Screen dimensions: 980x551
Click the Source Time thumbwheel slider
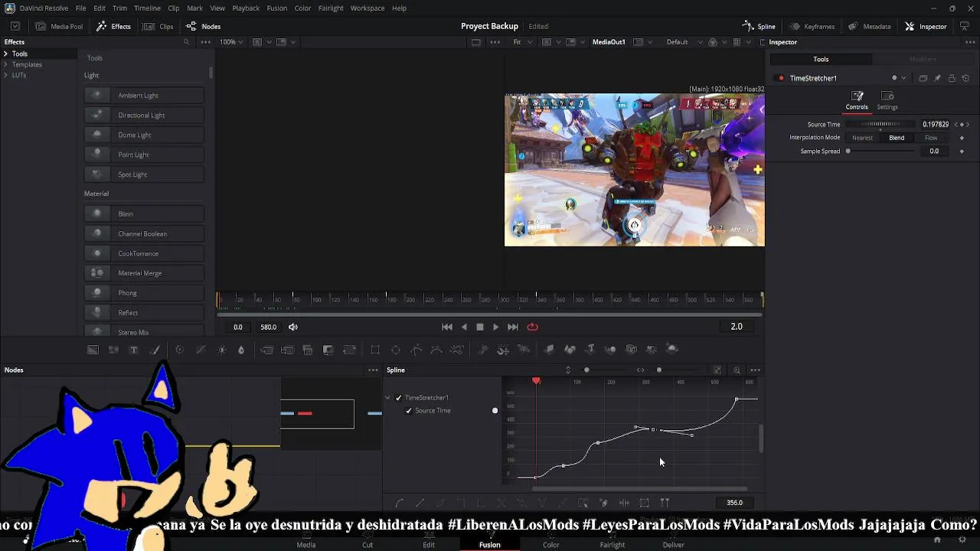tap(880, 124)
